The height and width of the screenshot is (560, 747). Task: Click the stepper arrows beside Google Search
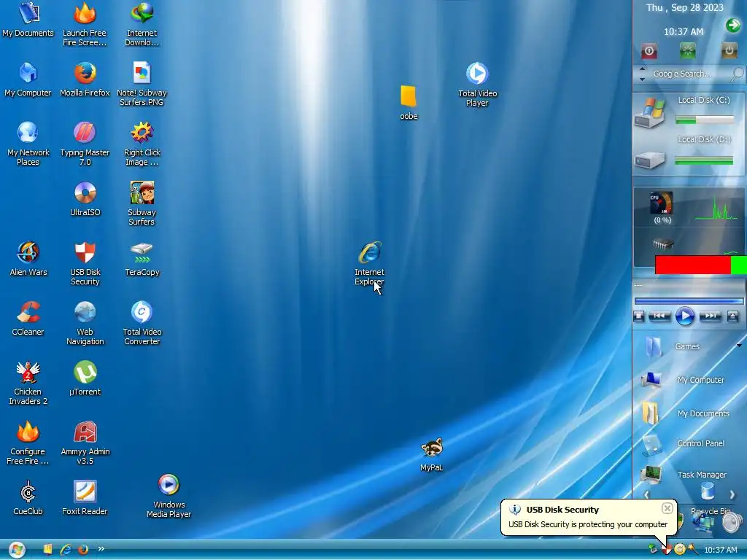click(642, 74)
